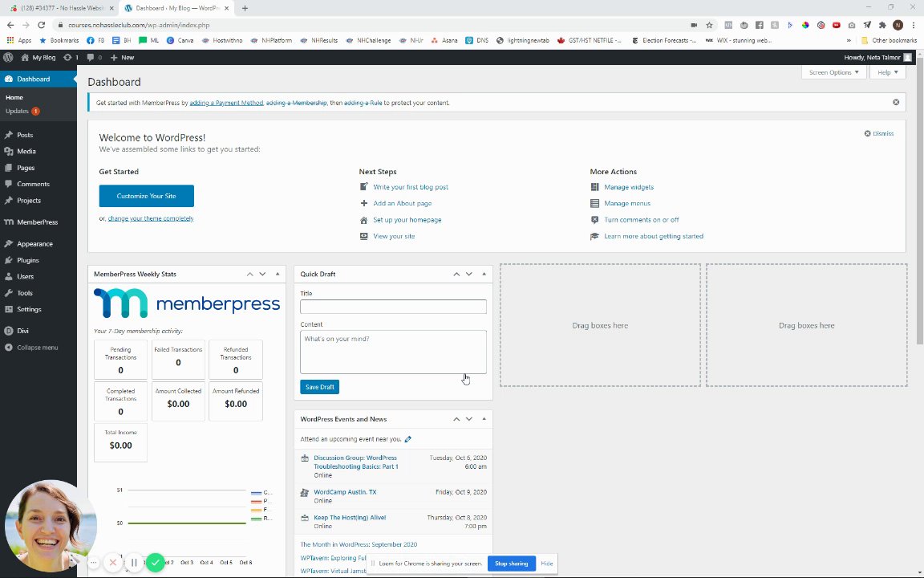
Task: Toggle MemberPress Weekly Stats panel collapse
Action: click(278, 275)
